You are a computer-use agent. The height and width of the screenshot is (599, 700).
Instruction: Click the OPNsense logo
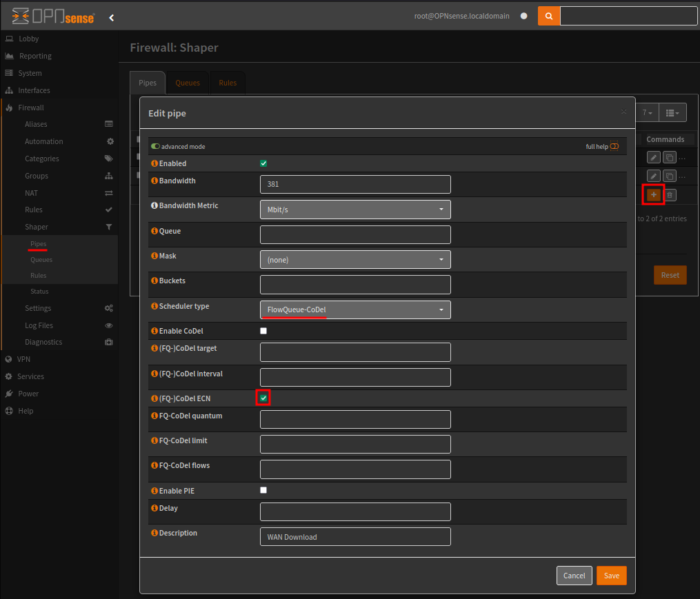(x=52, y=17)
